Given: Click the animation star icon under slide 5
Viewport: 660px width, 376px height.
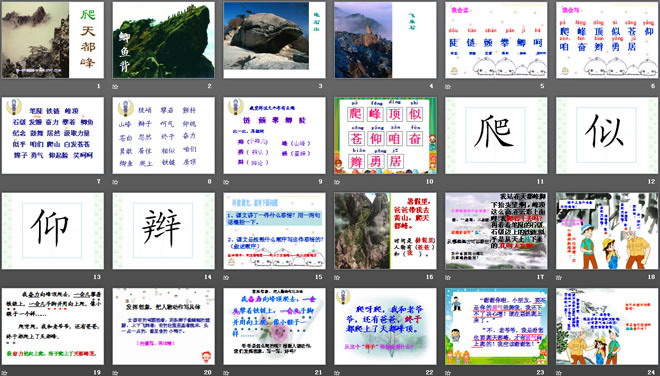Looking at the screenshot, I should pos(448,86).
